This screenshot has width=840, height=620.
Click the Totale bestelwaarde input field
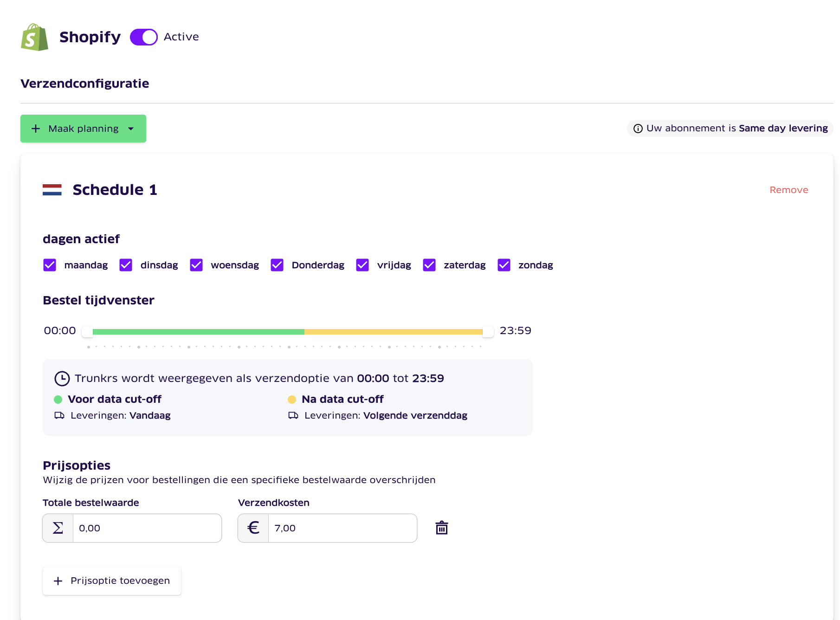[147, 528]
